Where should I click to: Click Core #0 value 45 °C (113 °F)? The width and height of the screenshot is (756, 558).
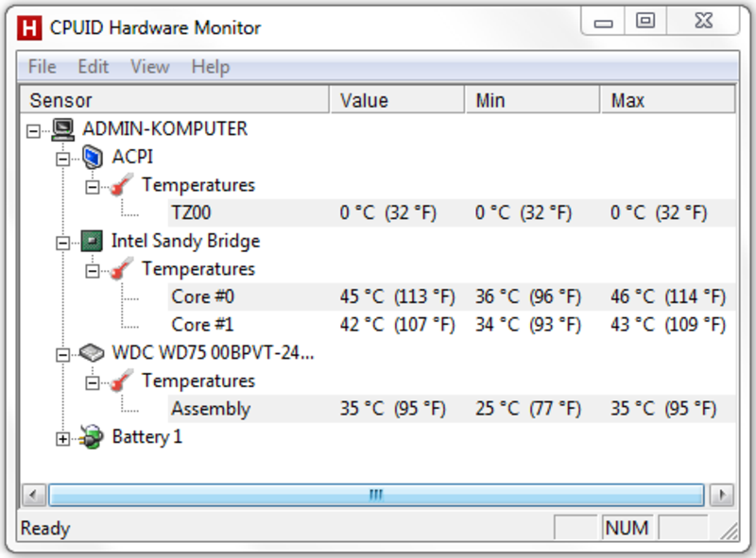397,296
